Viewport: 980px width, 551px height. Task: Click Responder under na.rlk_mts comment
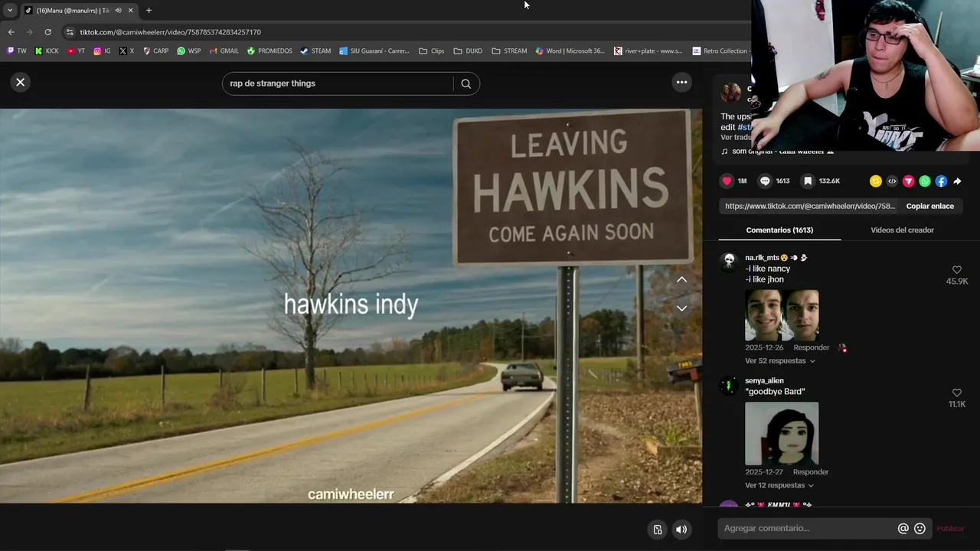[811, 347]
